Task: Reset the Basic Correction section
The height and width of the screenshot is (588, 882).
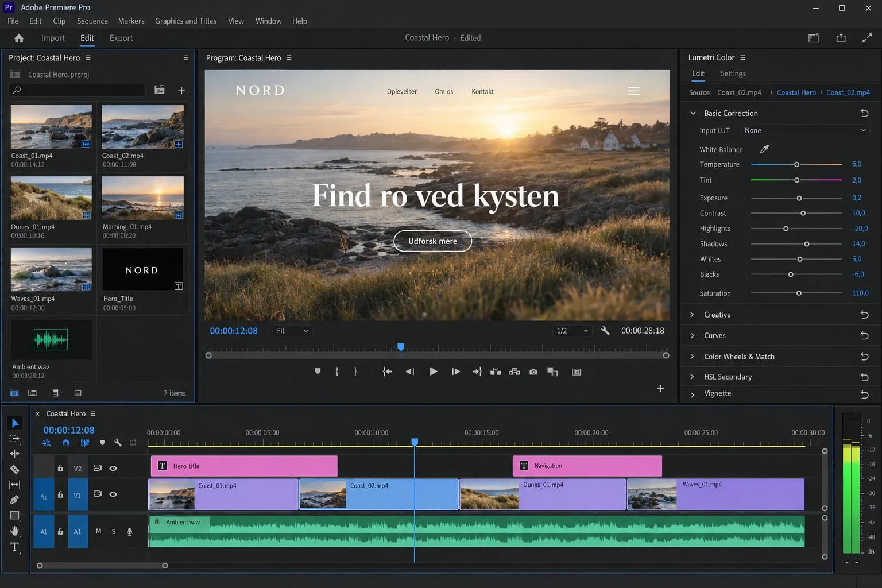Action: click(864, 113)
